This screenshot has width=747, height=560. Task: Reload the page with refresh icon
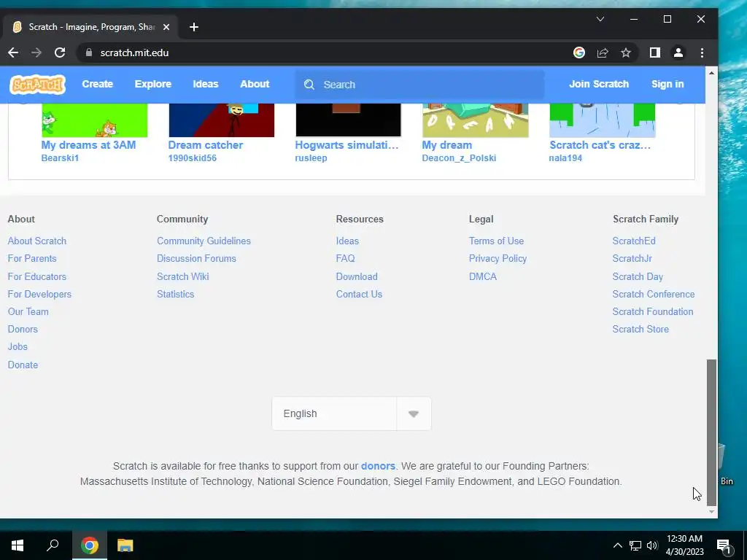coord(60,52)
